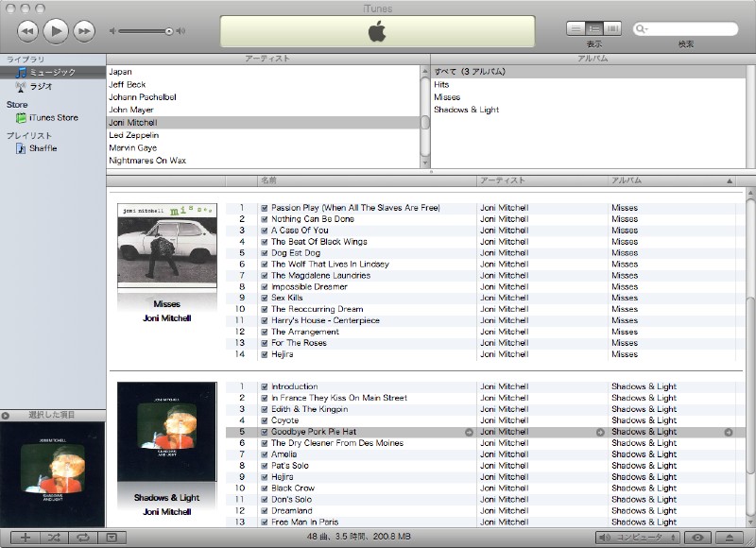
Task: Toggle shuffle in the bottom bar
Action: tap(54, 538)
